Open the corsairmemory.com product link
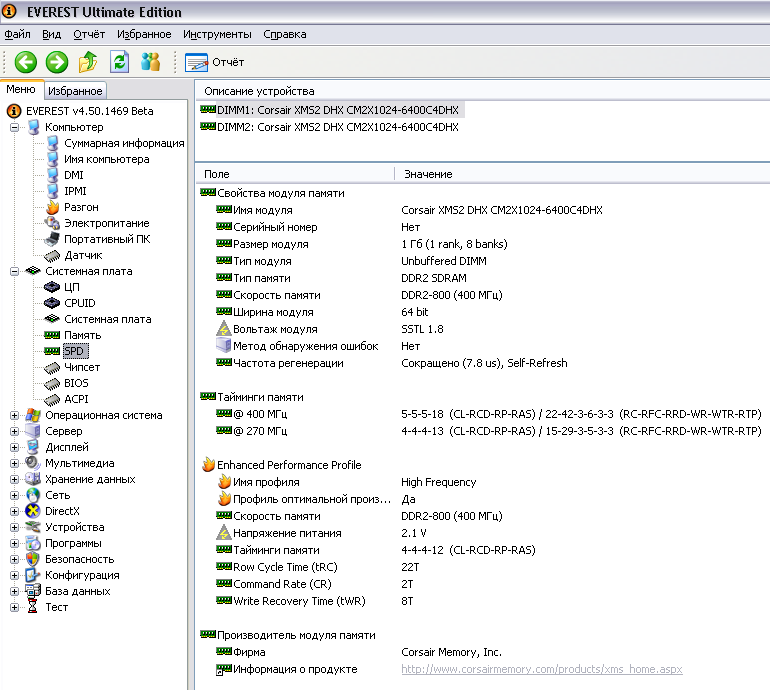 click(541, 669)
